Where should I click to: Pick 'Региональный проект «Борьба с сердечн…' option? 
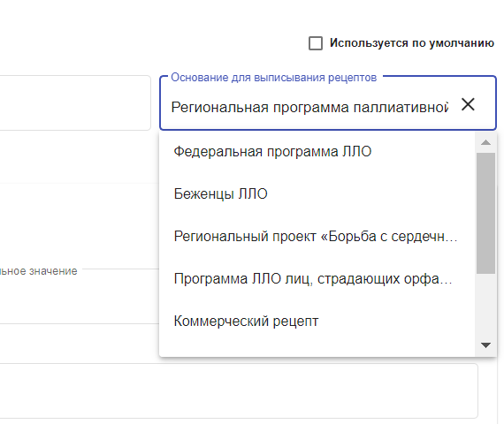pos(317,236)
